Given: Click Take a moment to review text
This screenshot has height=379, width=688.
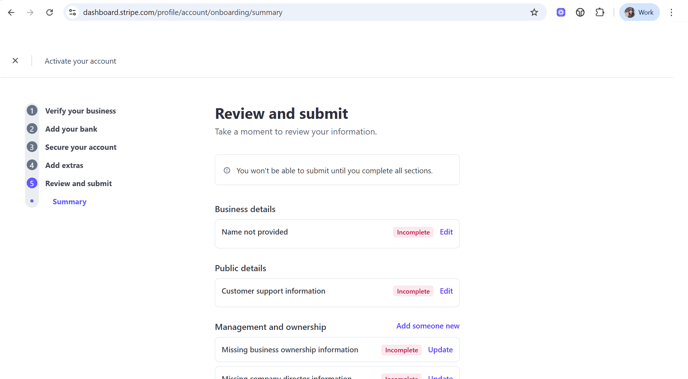Looking at the screenshot, I should [296, 132].
